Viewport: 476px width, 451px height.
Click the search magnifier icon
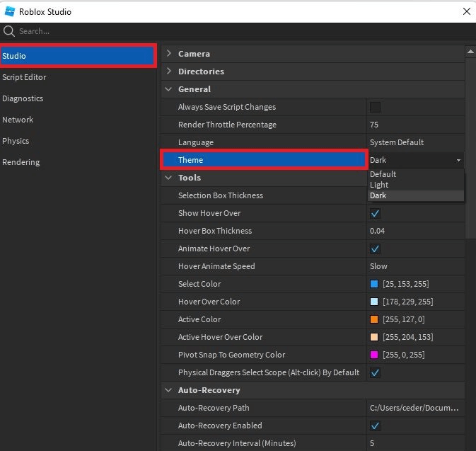tap(8, 31)
